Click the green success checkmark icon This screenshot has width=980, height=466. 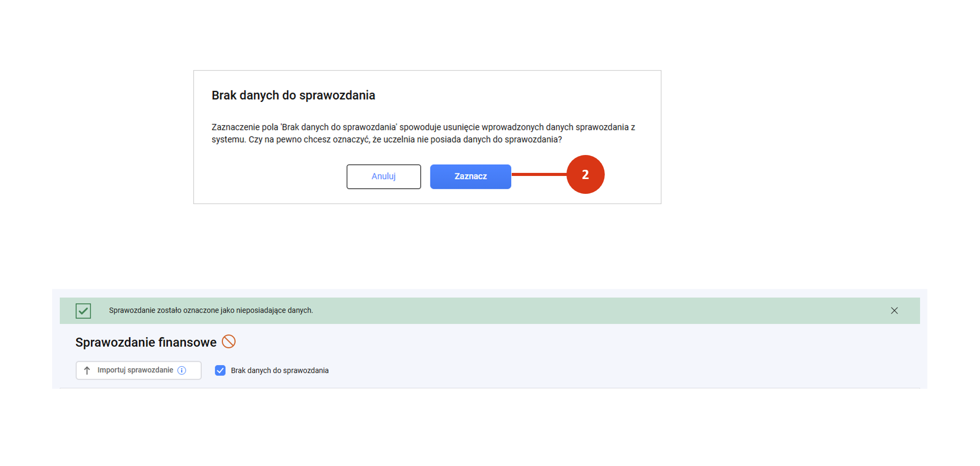click(x=83, y=310)
